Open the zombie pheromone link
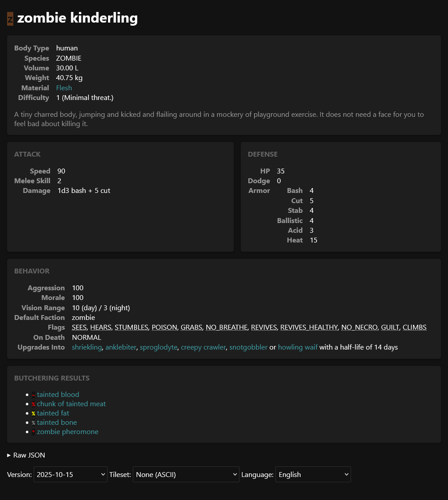This screenshot has height=500, width=448. (68, 431)
